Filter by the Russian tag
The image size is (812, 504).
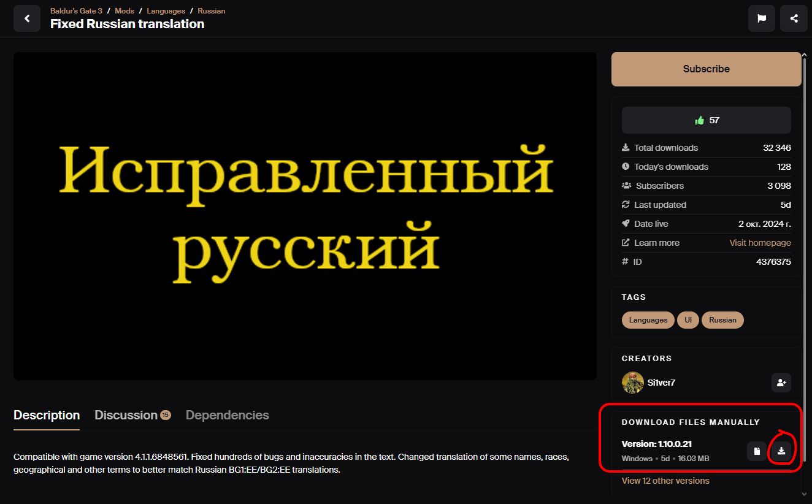(722, 320)
